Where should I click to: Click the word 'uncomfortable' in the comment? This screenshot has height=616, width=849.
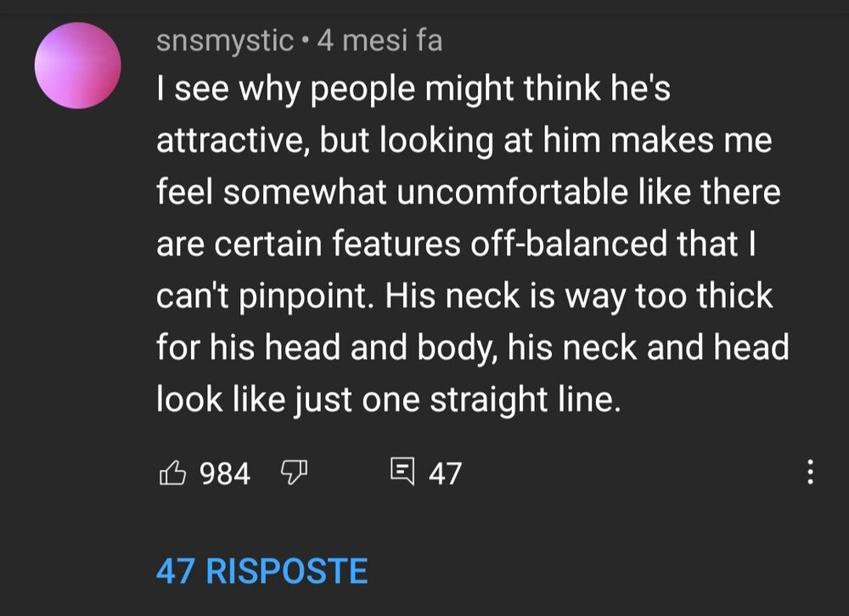click(x=512, y=192)
